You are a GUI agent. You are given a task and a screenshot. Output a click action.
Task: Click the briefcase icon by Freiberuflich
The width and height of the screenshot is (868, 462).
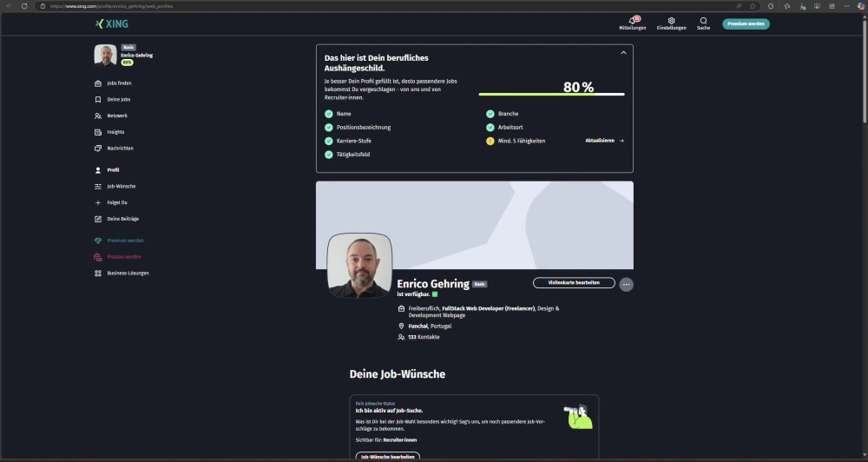(x=401, y=308)
